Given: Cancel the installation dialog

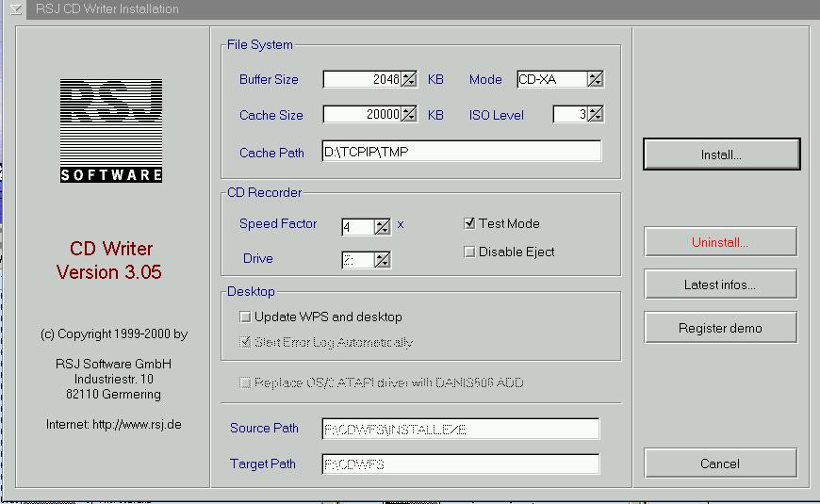Looking at the screenshot, I should [720, 463].
